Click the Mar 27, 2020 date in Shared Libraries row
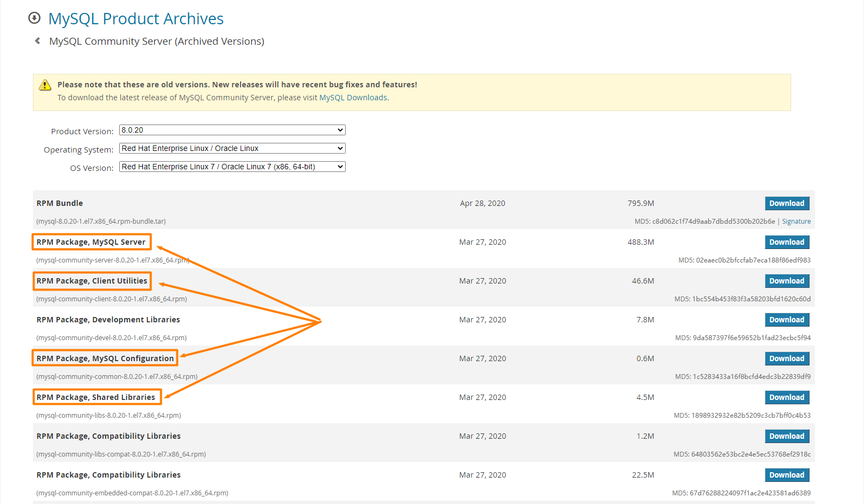The width and height of the screenshot is (864, 504). (483, 397)
